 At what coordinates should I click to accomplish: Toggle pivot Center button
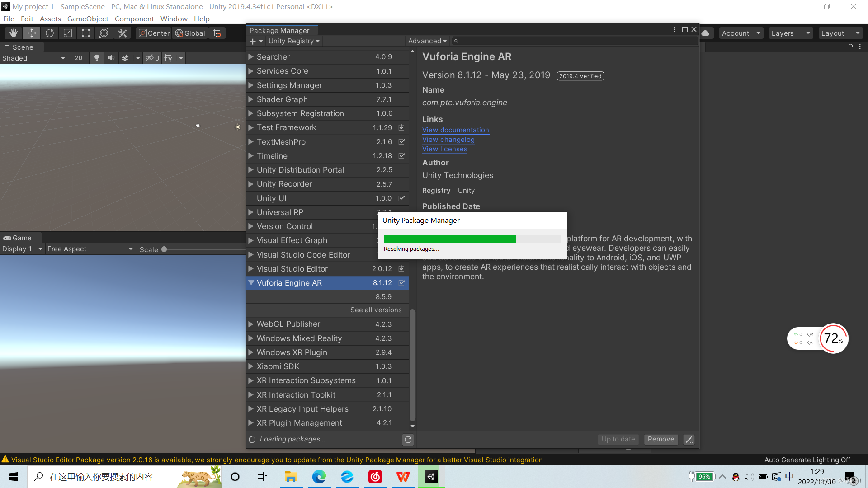pyautogui.click(x=154, y=33)
